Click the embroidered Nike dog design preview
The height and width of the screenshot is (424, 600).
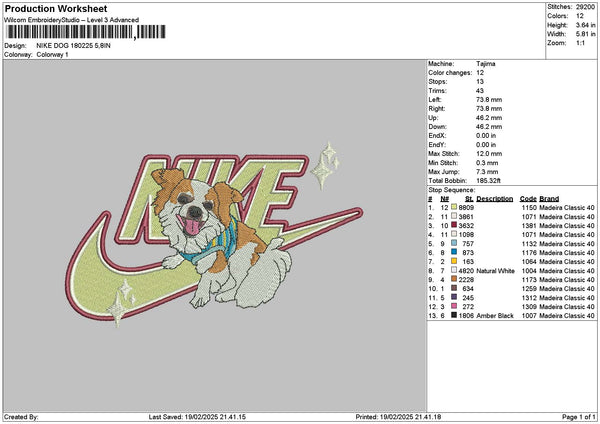pyautogui.click(x=214, y=234)
